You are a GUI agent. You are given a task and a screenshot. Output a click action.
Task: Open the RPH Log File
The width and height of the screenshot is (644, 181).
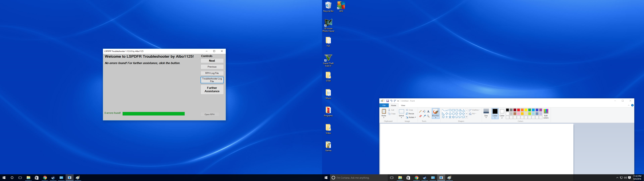click(x=212, y=73)
